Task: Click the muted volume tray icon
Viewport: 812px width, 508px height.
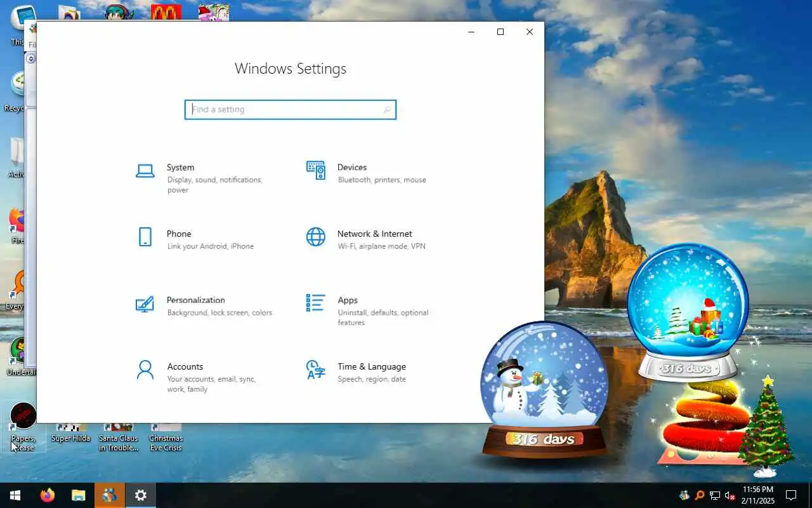Action: (730, 495)
